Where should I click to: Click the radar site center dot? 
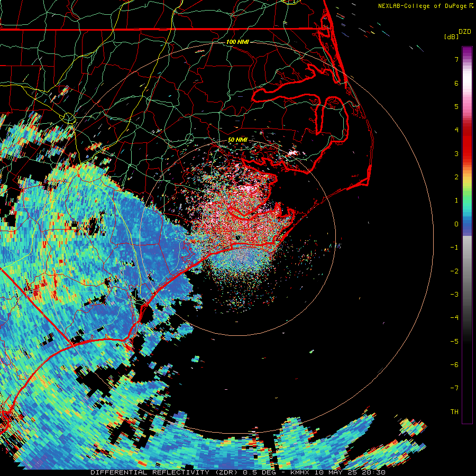pos(237,237)
